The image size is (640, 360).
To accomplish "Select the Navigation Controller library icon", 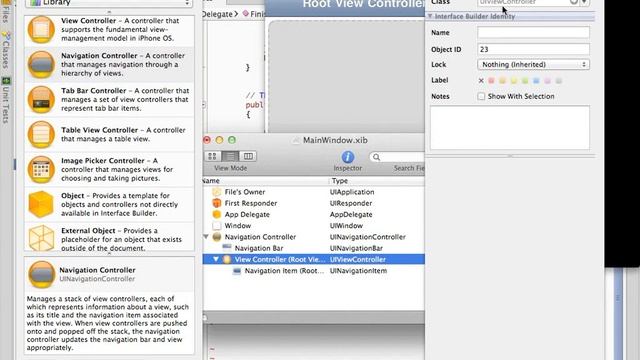I will tap(41, 64).
